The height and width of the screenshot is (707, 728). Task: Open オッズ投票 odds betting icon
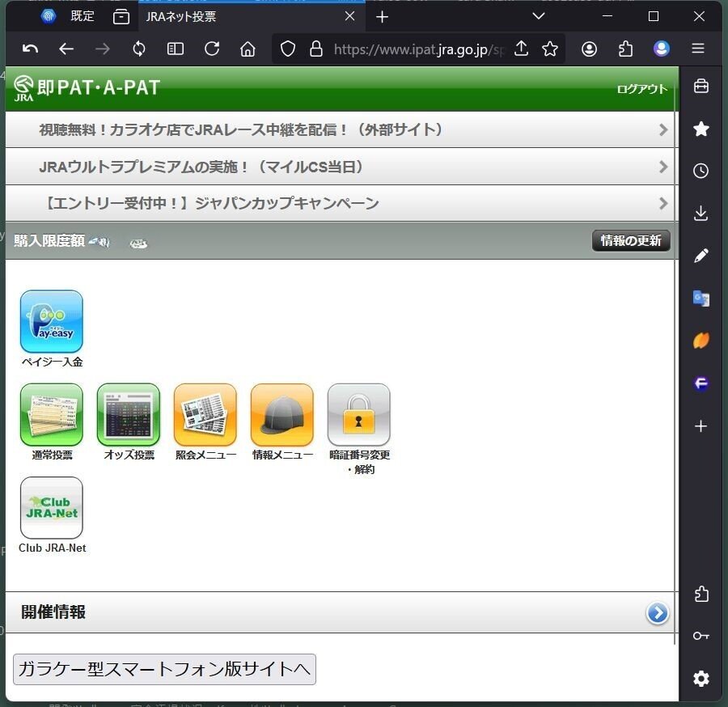pos(129,414)
